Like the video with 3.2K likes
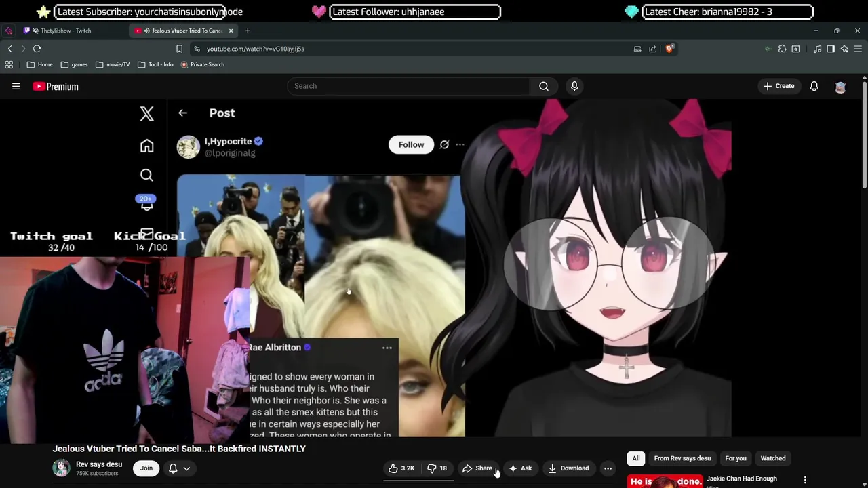The image size is (868, 488). (x=401, y=468)
